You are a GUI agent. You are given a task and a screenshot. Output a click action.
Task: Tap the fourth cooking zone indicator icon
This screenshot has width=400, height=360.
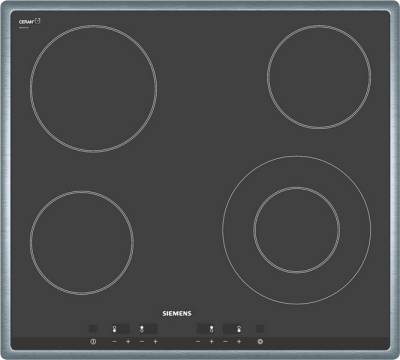(239, 329)
